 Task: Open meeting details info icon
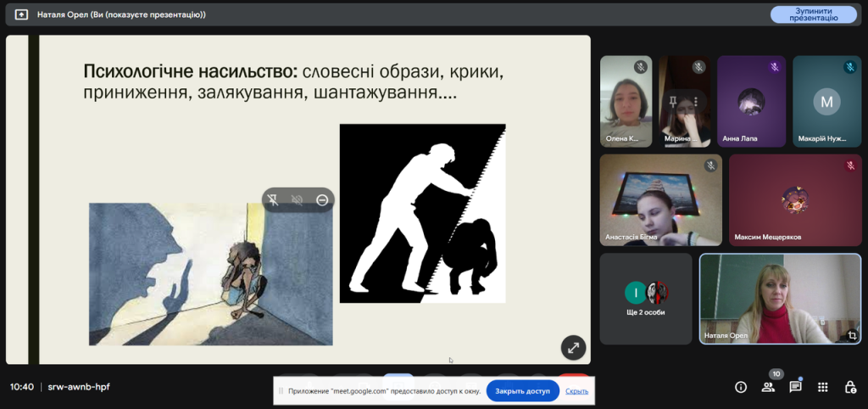740,387
